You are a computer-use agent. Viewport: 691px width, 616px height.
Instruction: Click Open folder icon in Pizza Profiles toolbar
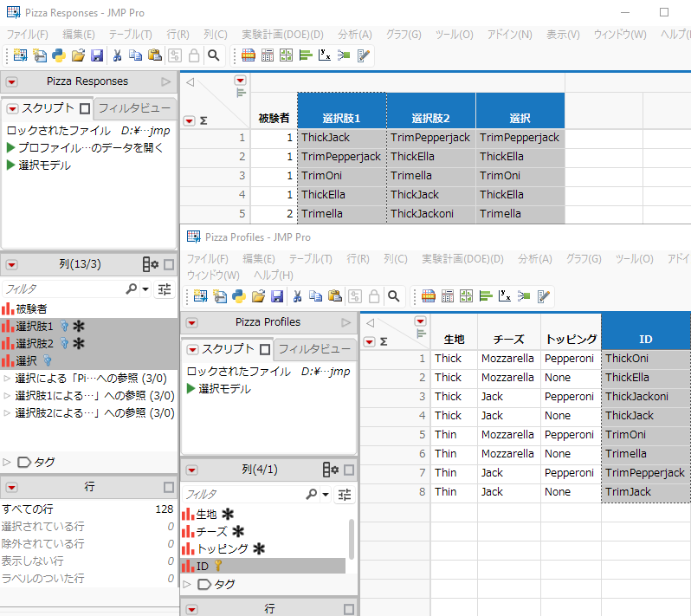[258, 296]
